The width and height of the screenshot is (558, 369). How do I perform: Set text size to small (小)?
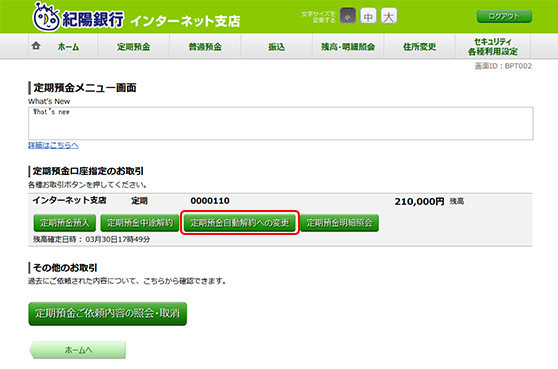point(348,16)
